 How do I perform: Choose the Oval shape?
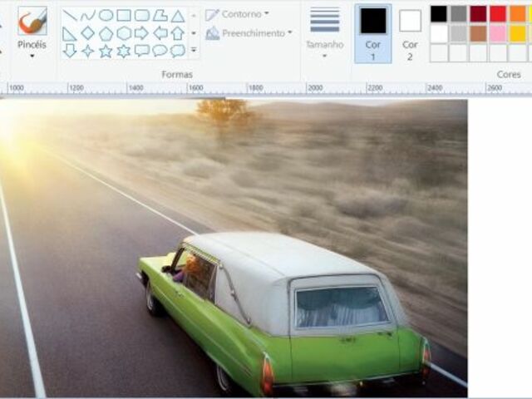coord(106,15)
